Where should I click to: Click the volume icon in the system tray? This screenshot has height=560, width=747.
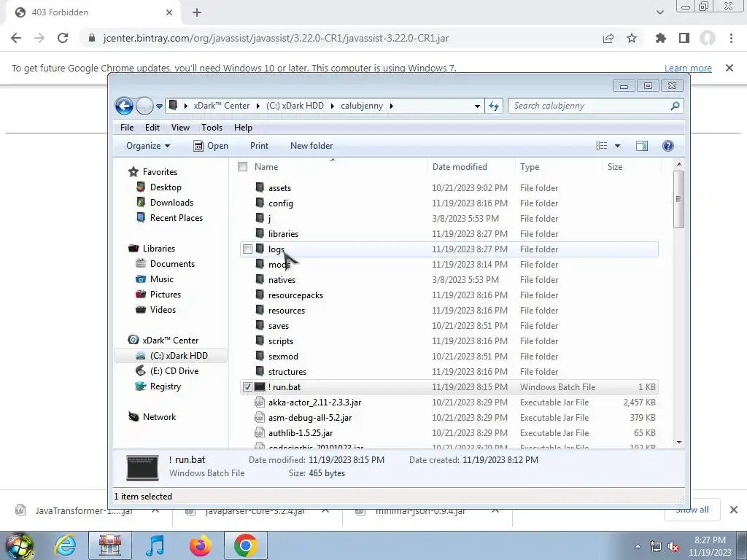pos(673,547)
